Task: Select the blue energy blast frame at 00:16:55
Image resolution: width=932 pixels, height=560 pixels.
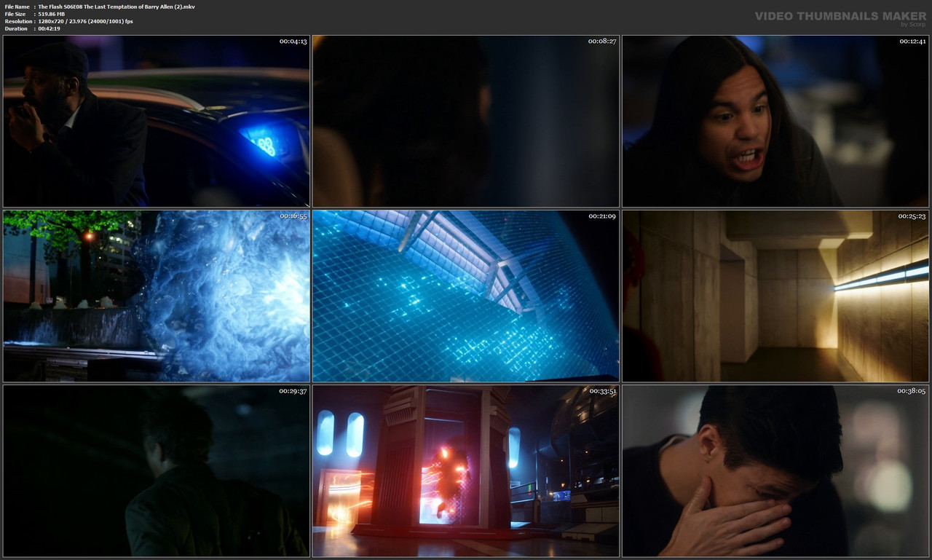Action: tap(157, 296)
